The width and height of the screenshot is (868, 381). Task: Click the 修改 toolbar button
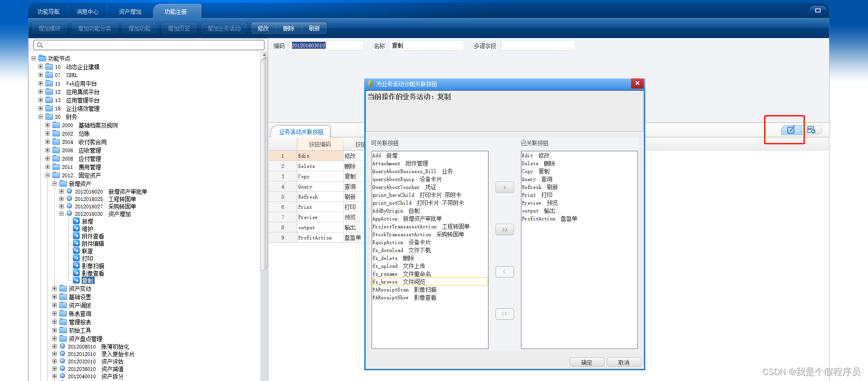click(x=264, y=28)
